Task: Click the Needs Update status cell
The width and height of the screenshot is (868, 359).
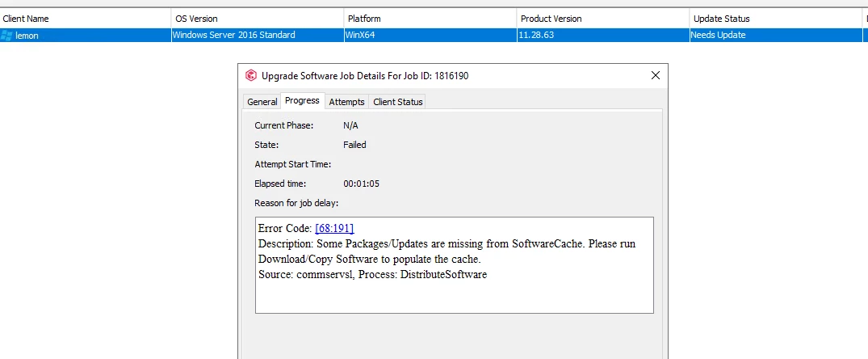Action: pos(718,36)
